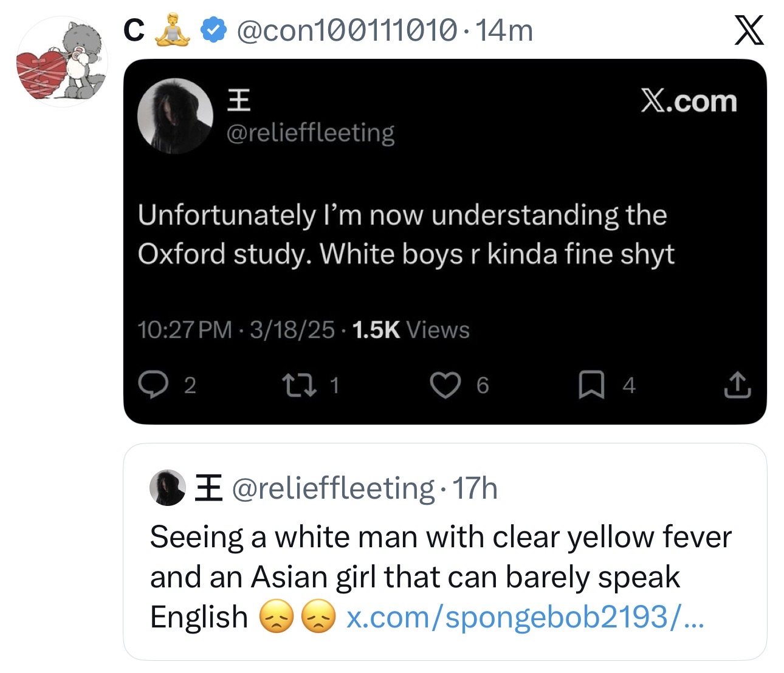Click the 17h timestamp in quoted post
This screenshot has height=673, width=784.
point(475,488)
